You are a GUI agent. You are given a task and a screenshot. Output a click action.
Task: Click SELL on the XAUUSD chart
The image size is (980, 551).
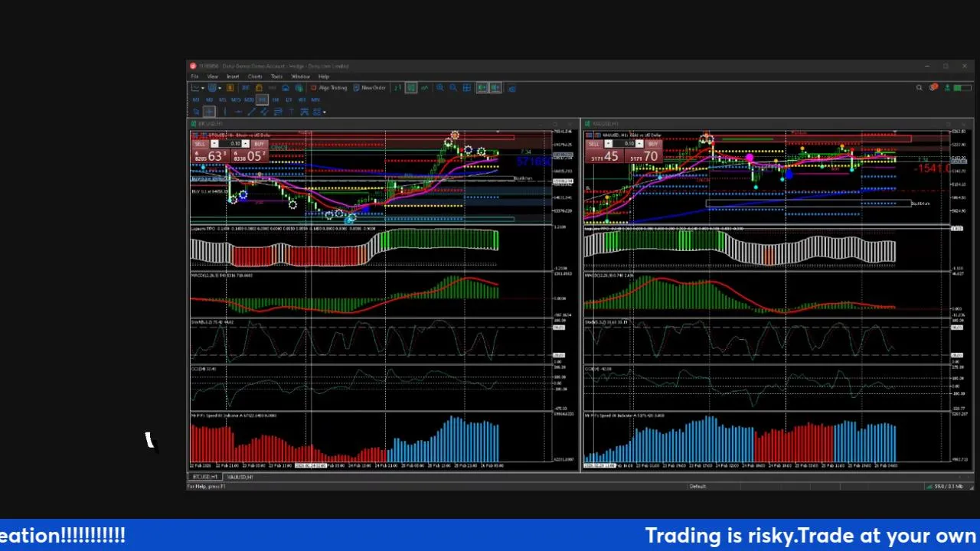click(593, 144)
